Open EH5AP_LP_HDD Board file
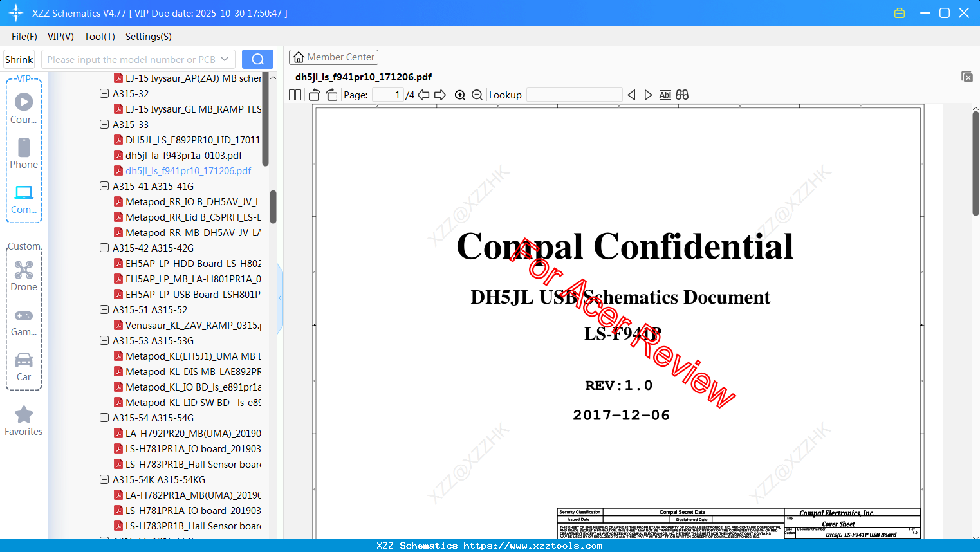This screenshot has height=552, width=980. [187, 263]
